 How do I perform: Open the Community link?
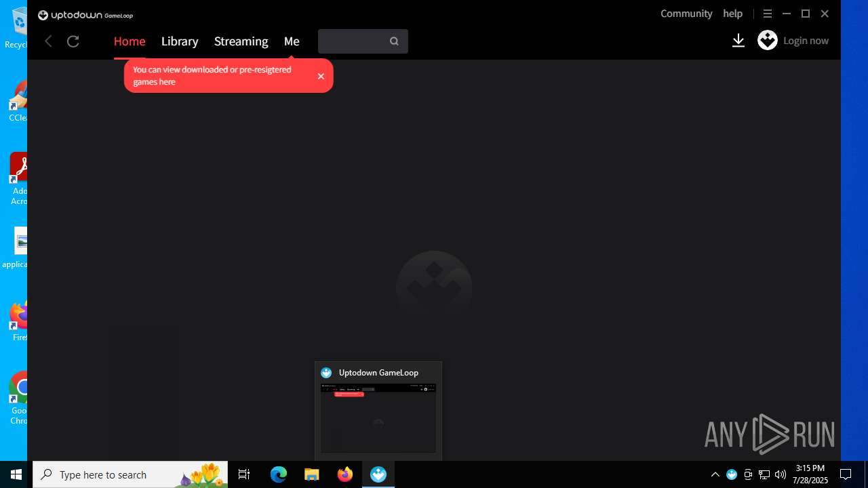coord(686,14)
